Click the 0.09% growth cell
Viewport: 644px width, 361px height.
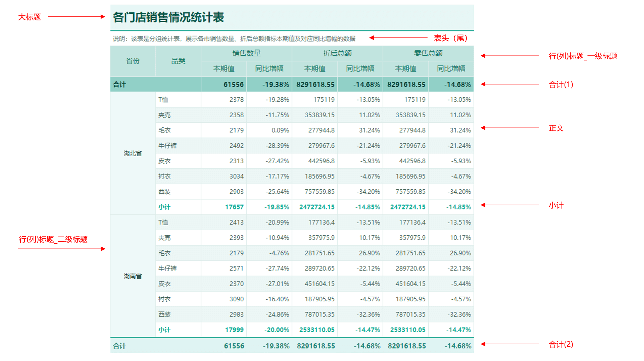coord(269,130)
